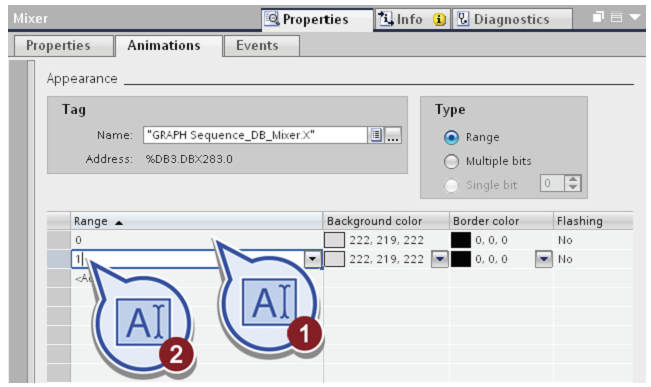This screenshot has width=651, height=387.
Task: Click the address text %DB3.DBX283.0
Action: click(x=189, y=159)
